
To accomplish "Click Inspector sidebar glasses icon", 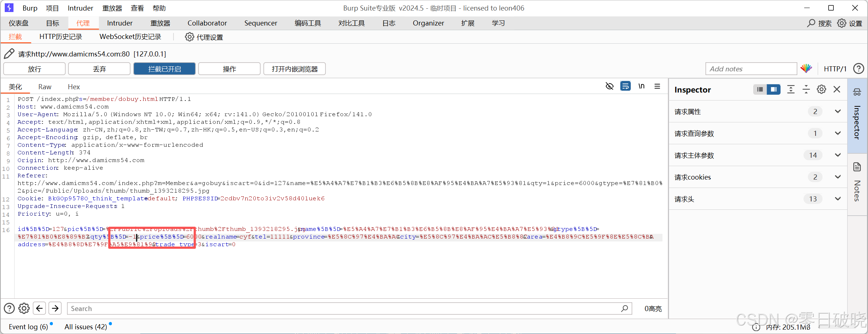I will 857,92.
